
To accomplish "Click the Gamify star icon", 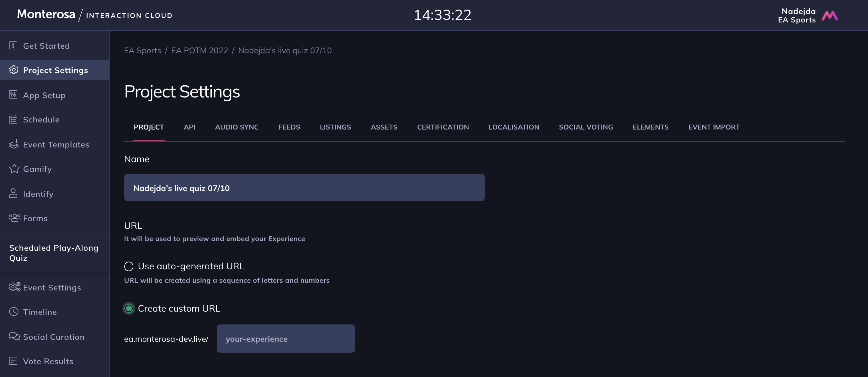I will pyautogui.click(x=14, y=168).
